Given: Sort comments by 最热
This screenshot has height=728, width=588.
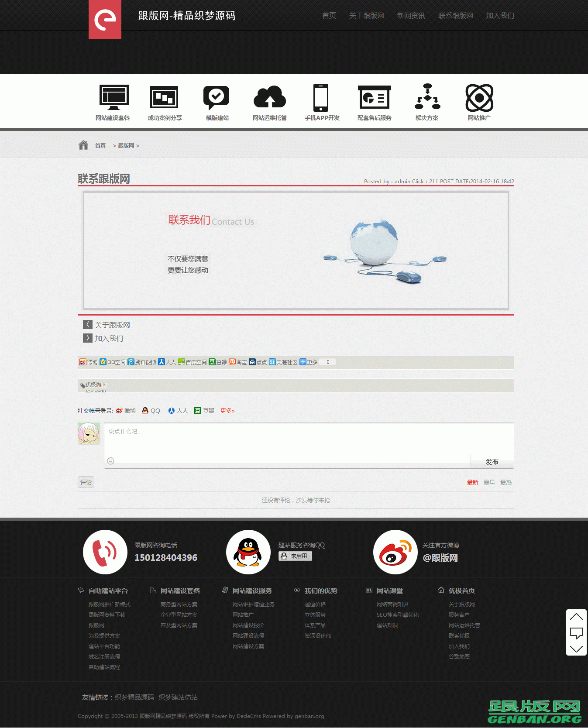Looking at the screenshot, I should [506, 482].
